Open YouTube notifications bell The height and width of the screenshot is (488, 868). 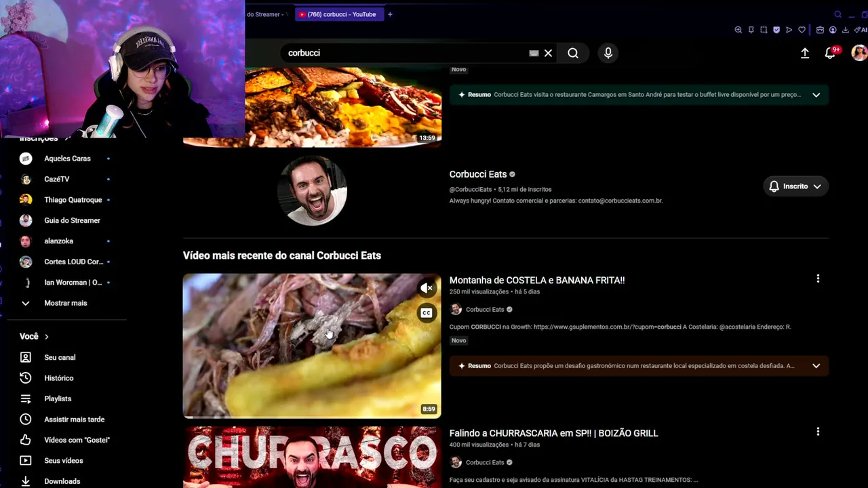point(830,53)
